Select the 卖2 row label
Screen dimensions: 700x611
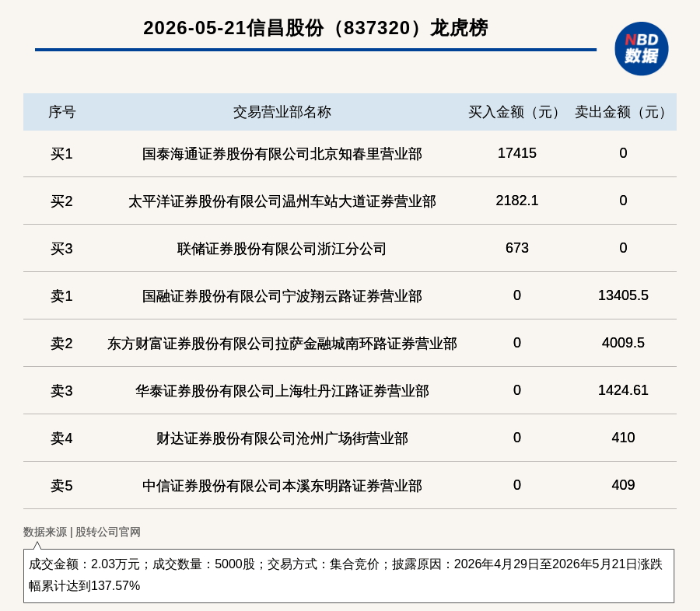click(x=61, y=344)
